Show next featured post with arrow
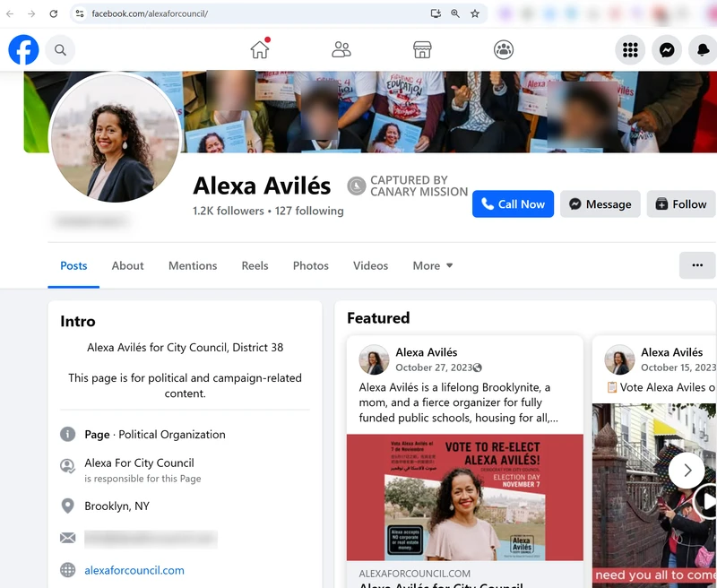Viewport: 717px width, 588px height. [x=687, y=471]
